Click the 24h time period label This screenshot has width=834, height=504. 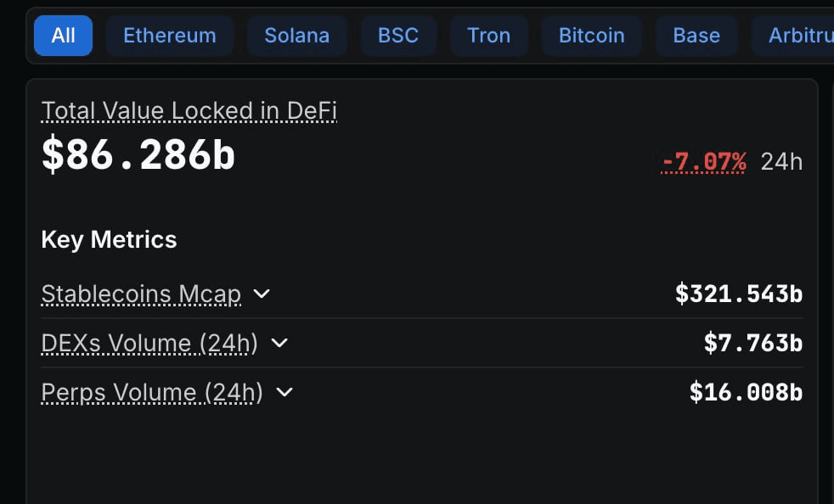point(782,161)
